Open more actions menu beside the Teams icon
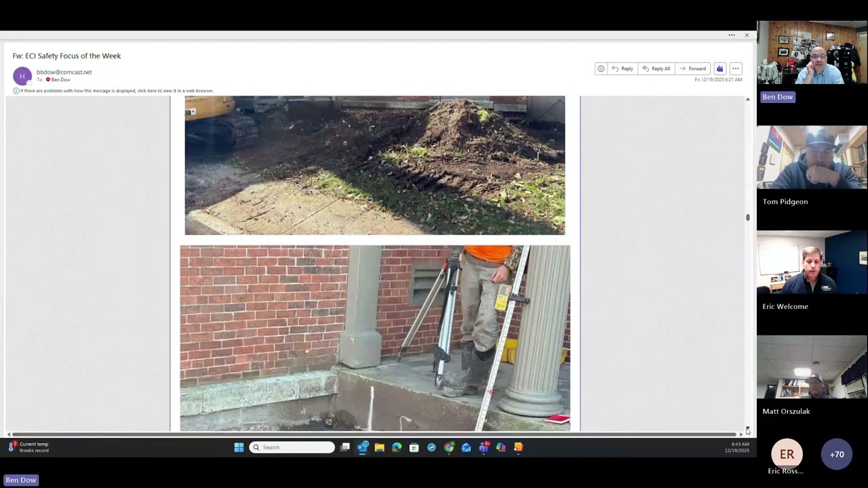 tap(735, 68)
